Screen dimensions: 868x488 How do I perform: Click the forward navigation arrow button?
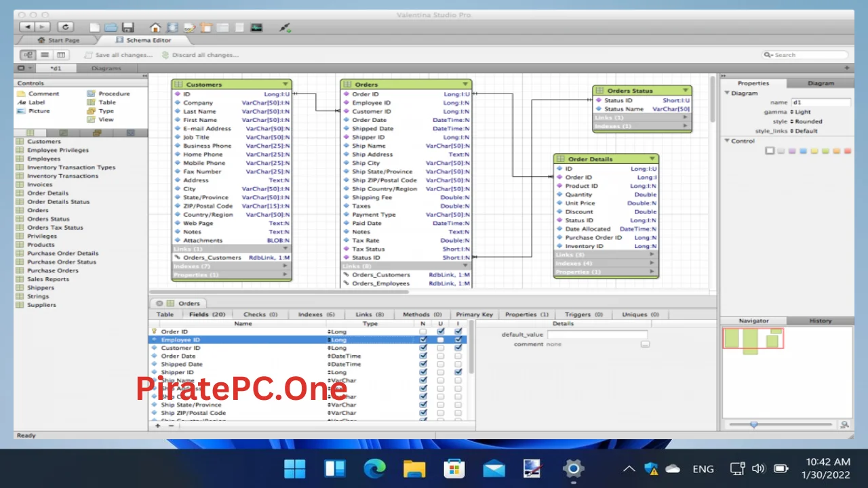tap(43, 27)
